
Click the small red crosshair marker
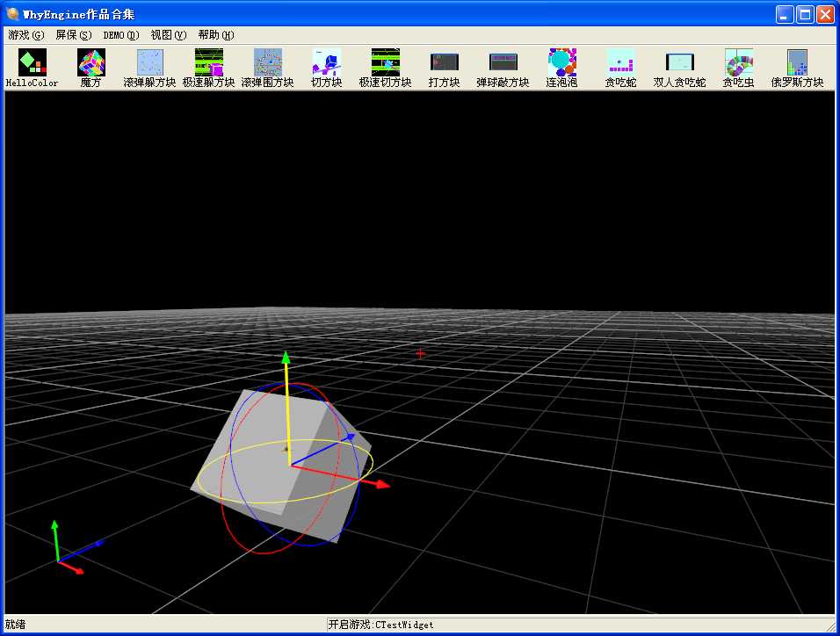click(x=421, y=354)
